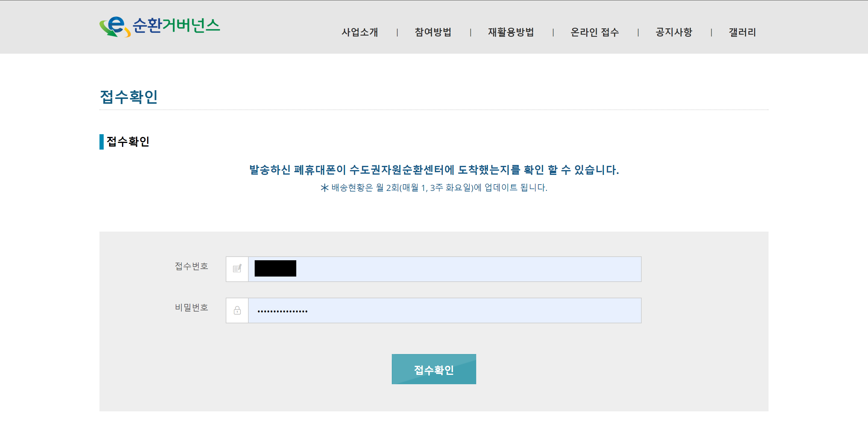868x440 pixels.
Task: Click the notepad icon beside 접수번호 field
Action: pos(237,269)
